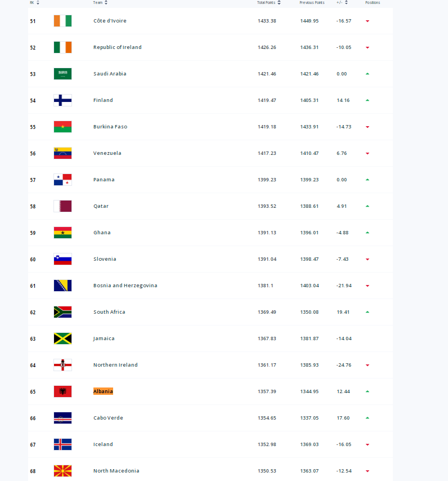Click Finland's green position-up arrow
Screen dimensions: 448x481
point(368,100)
